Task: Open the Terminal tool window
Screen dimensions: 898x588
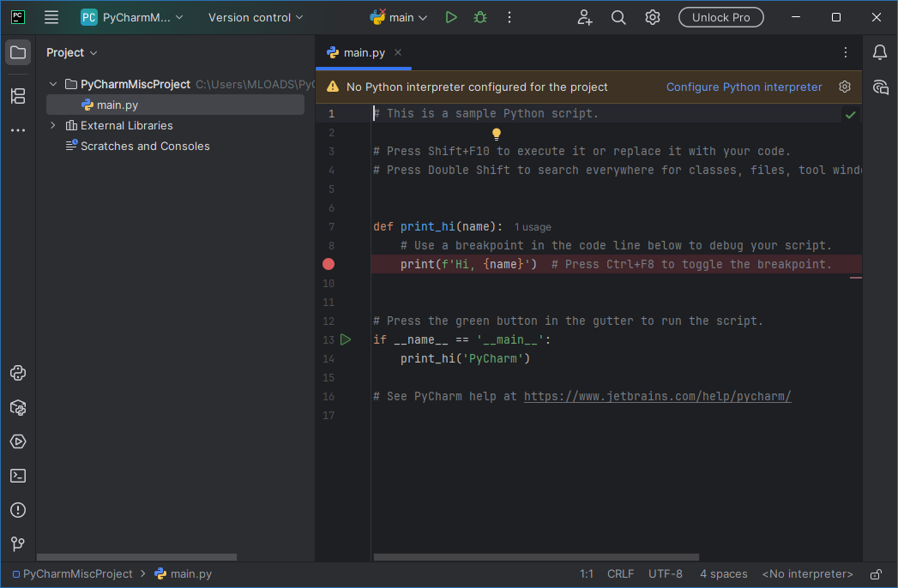Action: pyautogui.click(x=18, y=476)
